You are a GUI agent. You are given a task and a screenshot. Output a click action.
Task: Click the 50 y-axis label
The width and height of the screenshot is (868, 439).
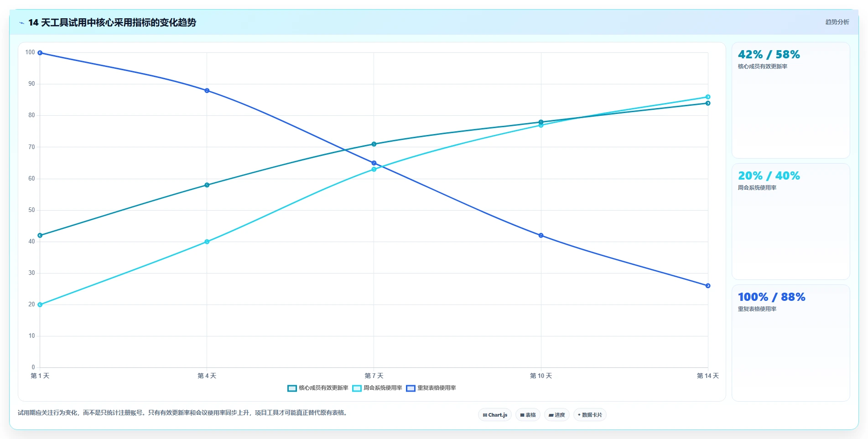pos(31,210)
